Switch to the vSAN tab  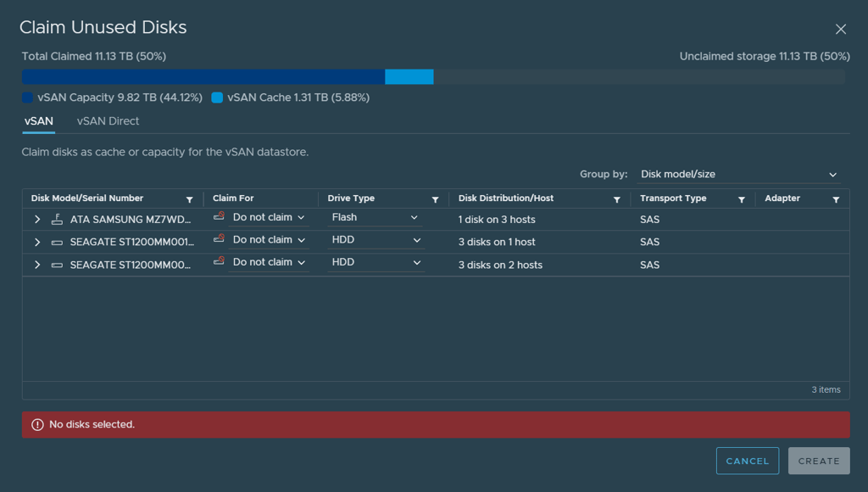[39, 121]
